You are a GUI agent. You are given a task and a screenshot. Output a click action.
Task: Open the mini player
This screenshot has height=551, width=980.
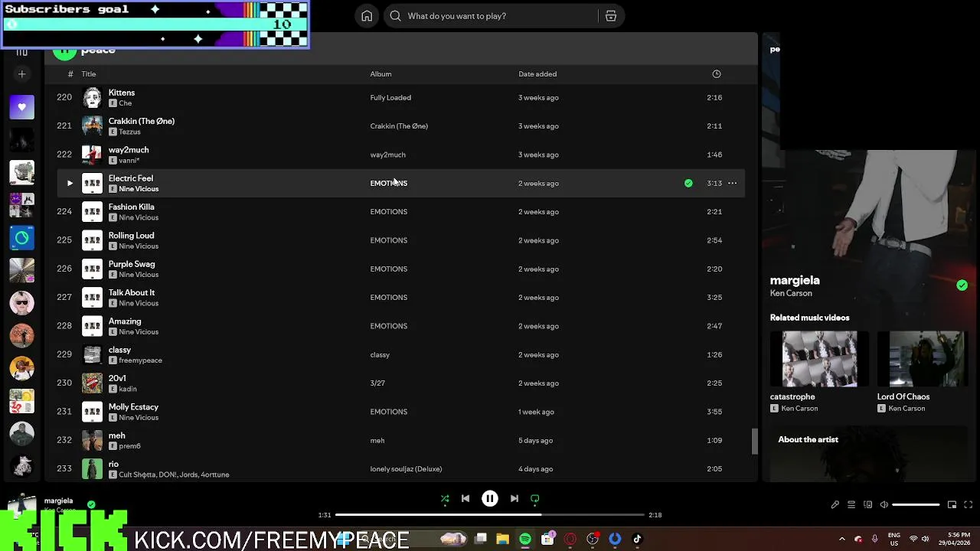pyautogui.click(x=952, y=505)
